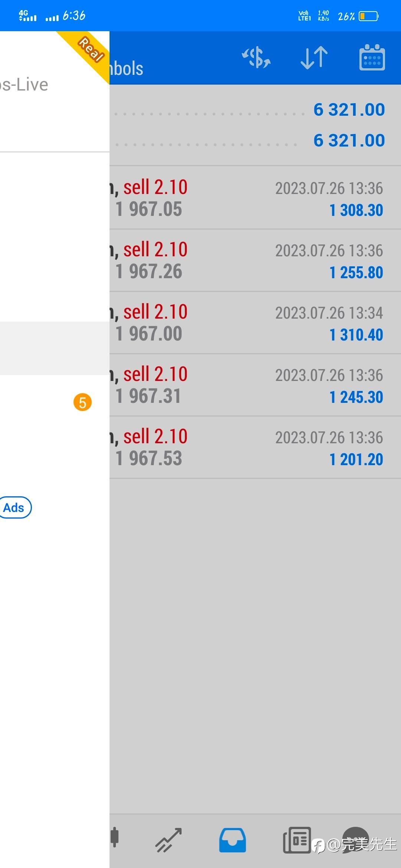Open the chat messages bubble icon
The image size is (401, 868).
click(x=355, y=839)
